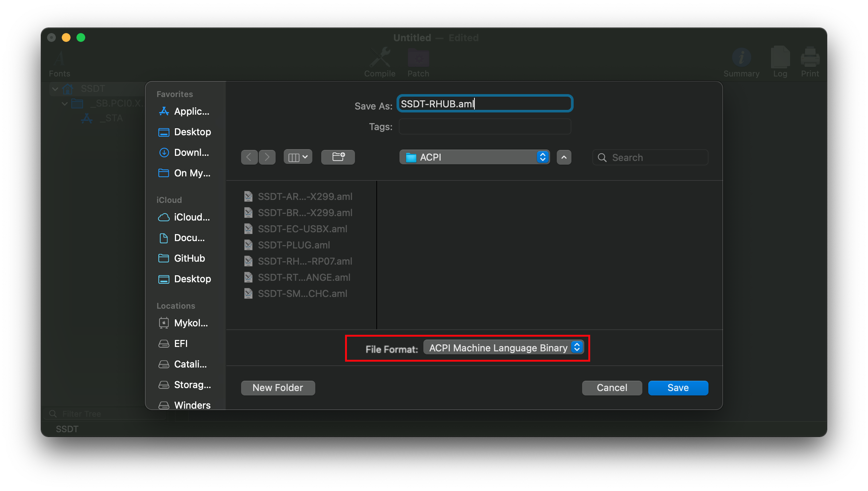Click the Save button
868x491 pixels.
click(x=678, y=388)
